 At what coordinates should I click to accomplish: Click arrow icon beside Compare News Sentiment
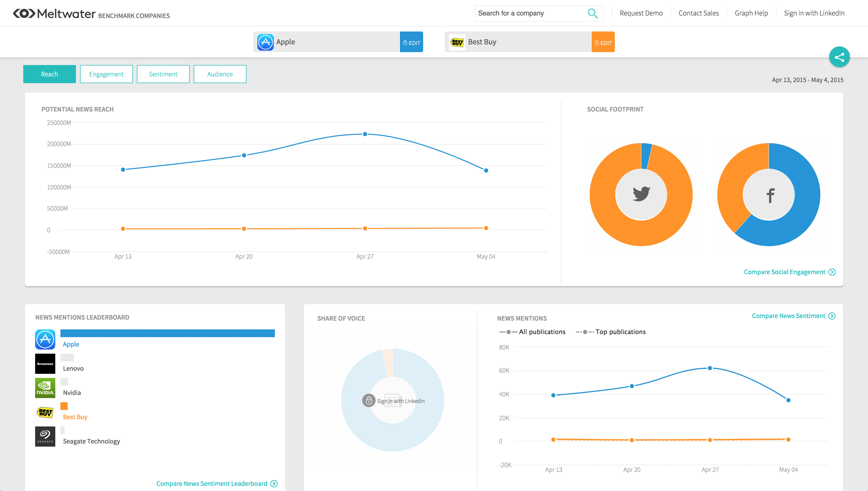(832, 316)
